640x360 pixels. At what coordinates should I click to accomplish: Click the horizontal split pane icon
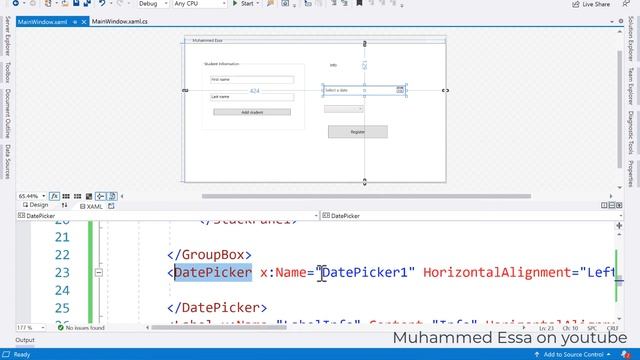[x=611, y=205]
